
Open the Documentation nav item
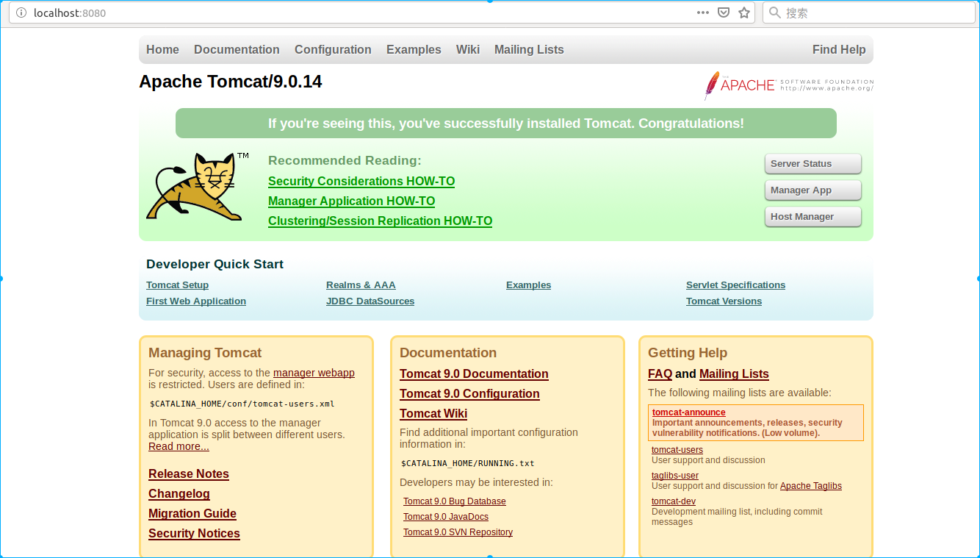point(237,49)
